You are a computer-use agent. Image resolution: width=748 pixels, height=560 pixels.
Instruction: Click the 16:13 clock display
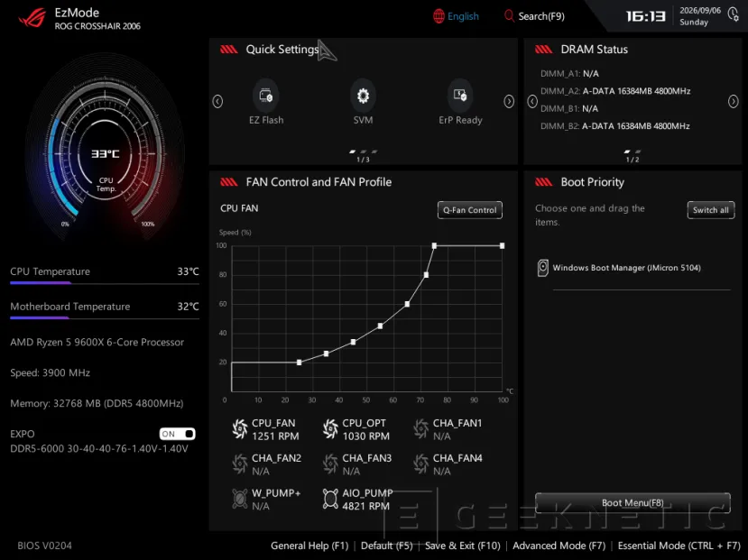[x=645, y=16]
